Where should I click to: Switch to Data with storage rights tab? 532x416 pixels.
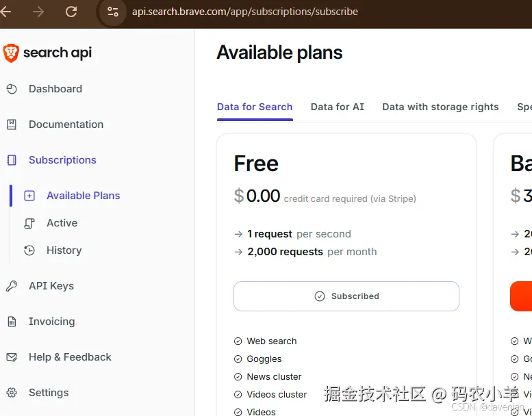coord(440,107)
